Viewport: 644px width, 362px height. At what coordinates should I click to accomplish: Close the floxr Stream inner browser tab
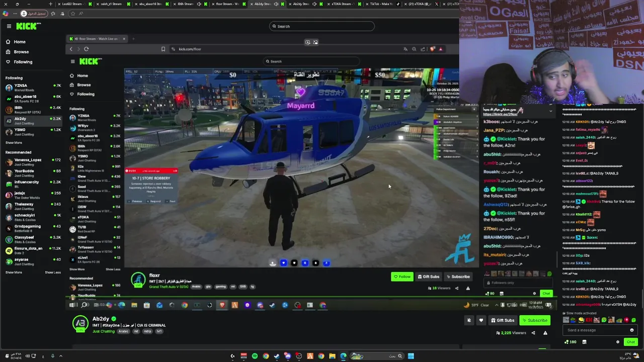pyautogui.click(x=124, y=39)
